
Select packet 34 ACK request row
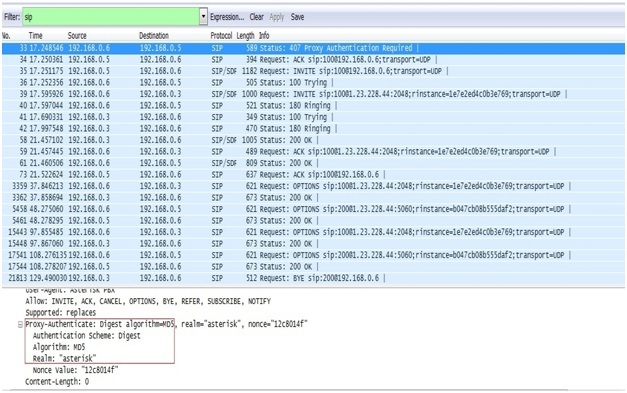click(313, 60)
